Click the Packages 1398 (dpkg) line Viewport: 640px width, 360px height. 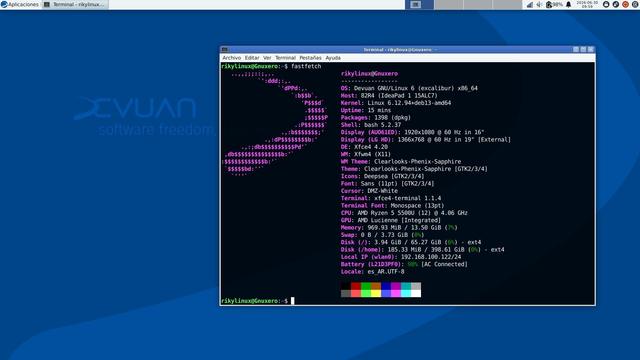[x=376, y=118]
